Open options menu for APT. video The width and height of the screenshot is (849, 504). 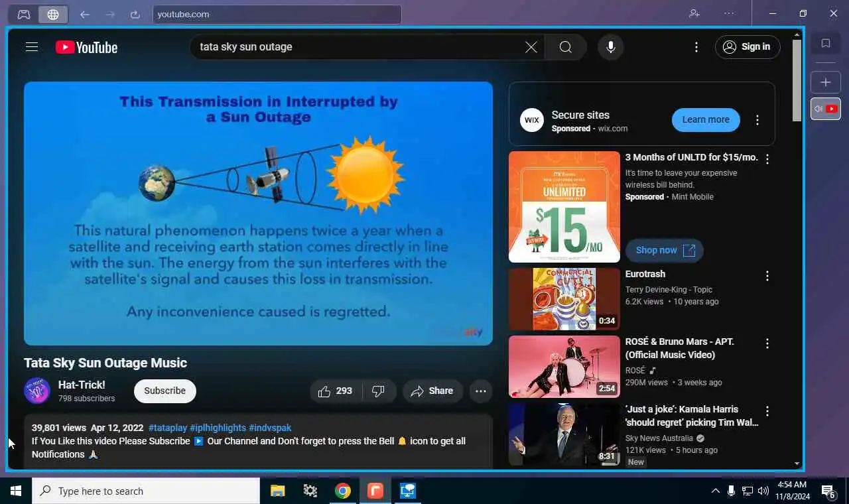(x=767, y=344)
